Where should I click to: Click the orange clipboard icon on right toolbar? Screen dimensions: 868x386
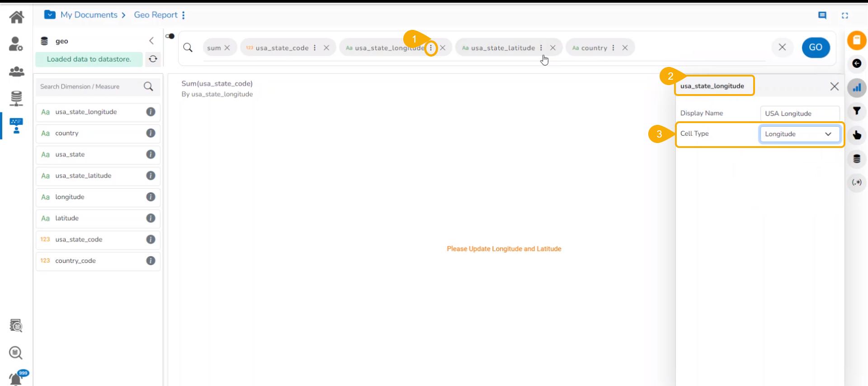[857, 40]
